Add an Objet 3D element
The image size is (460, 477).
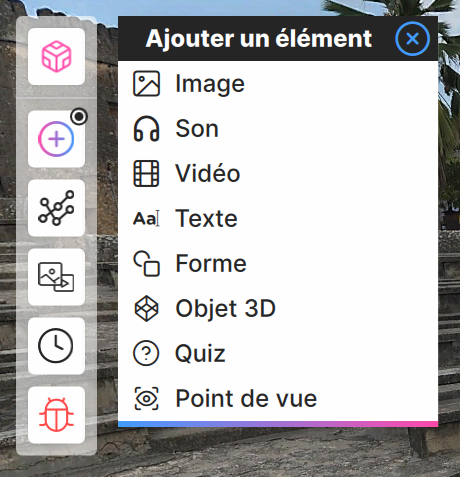pyautogui.click(x=278, y=309)
